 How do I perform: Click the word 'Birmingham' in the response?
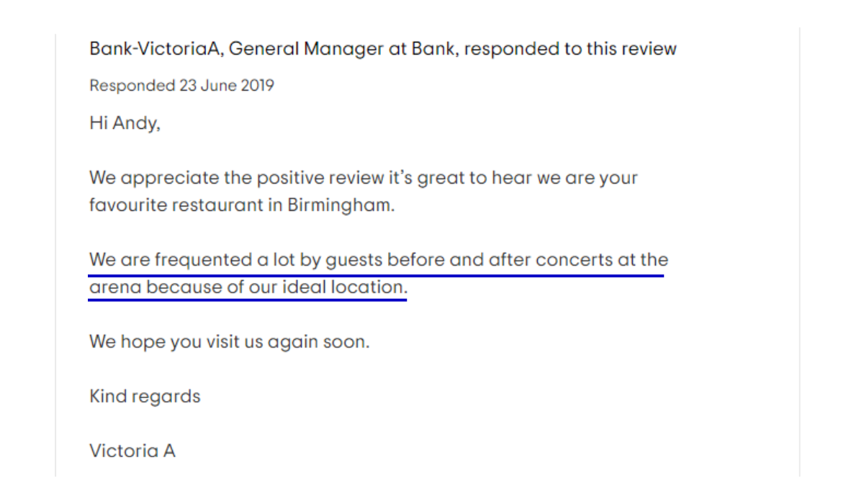341,205
